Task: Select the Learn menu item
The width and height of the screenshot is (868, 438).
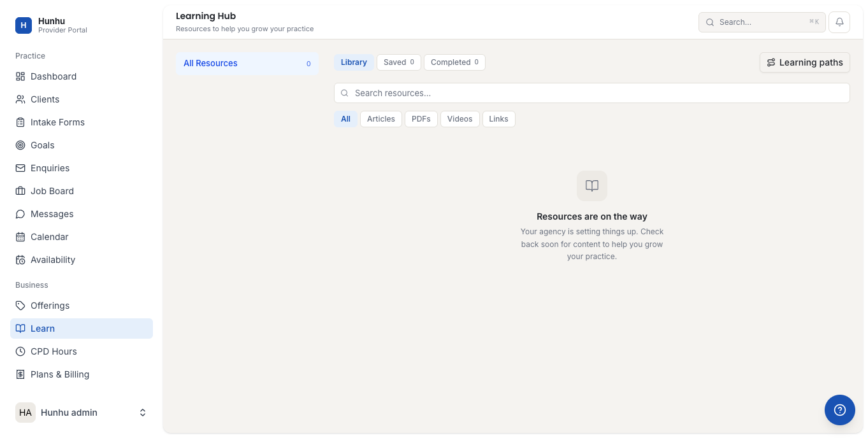Action: pyautogui.click(x=82, y=328)
